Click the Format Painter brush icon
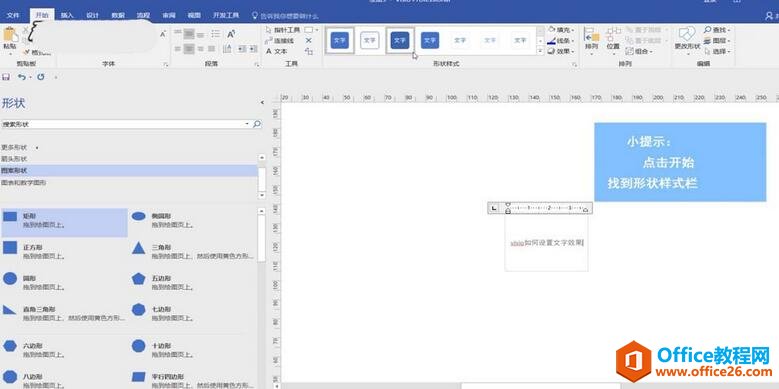 [26, 52]
